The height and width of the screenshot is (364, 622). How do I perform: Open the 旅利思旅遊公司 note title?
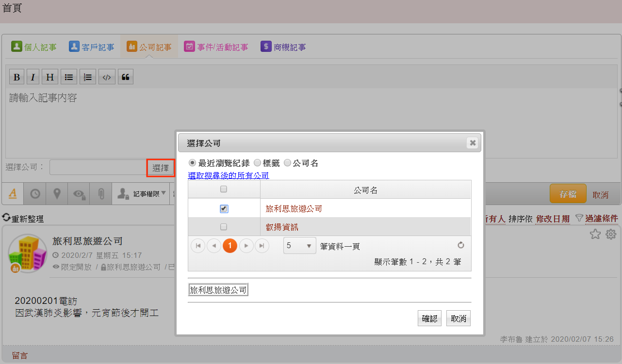click(x=87, y=241)
